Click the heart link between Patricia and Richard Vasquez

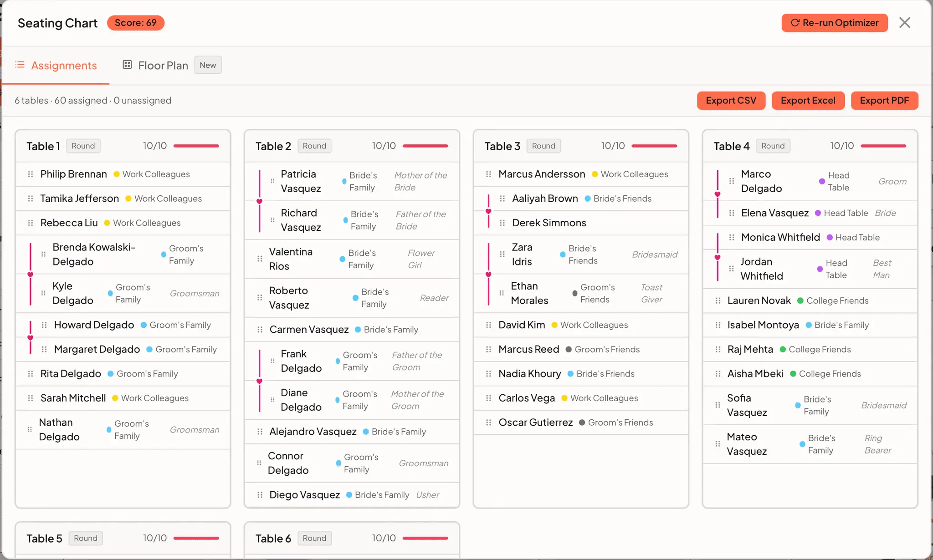coord(260,201)
